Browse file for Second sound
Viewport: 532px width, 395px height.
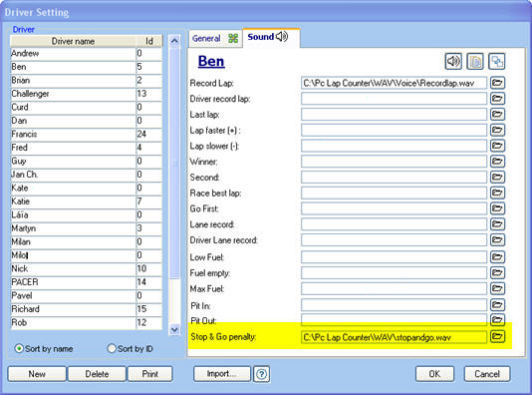tap(497, 177)
